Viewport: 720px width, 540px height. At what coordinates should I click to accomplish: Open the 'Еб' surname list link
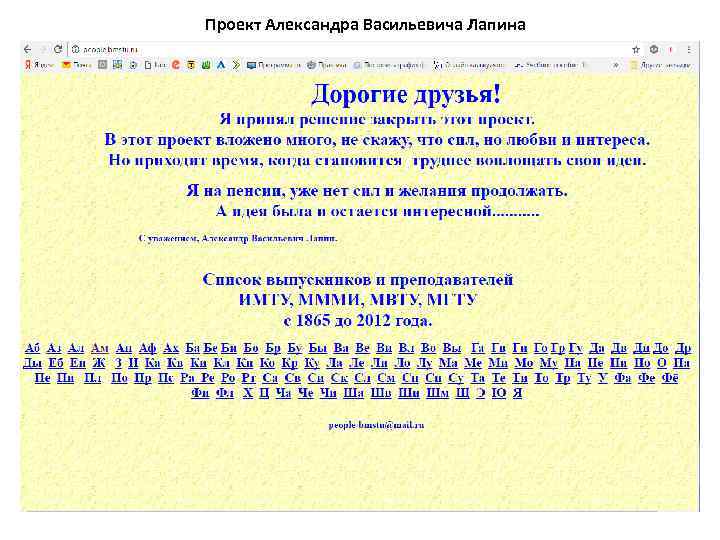tap(56, 363)
